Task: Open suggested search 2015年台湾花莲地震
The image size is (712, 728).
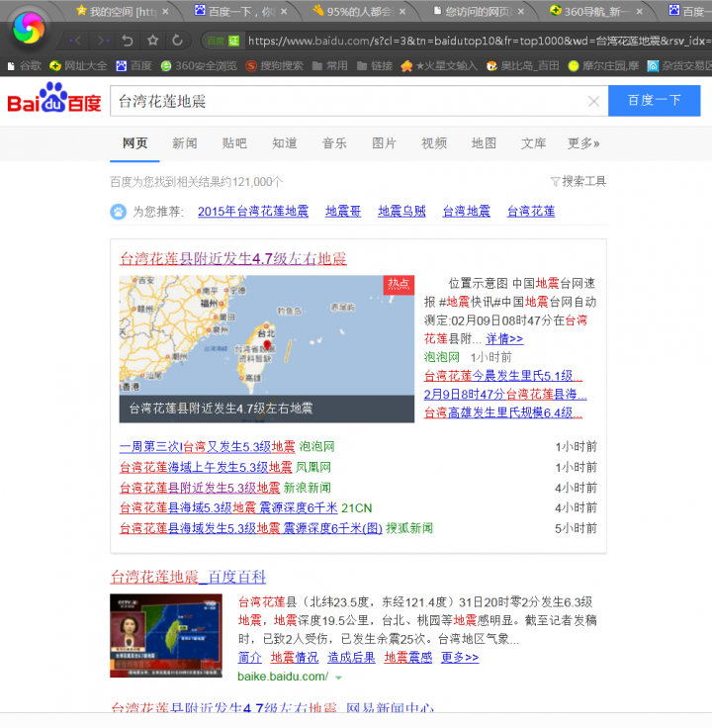Action: coord(253,212)
